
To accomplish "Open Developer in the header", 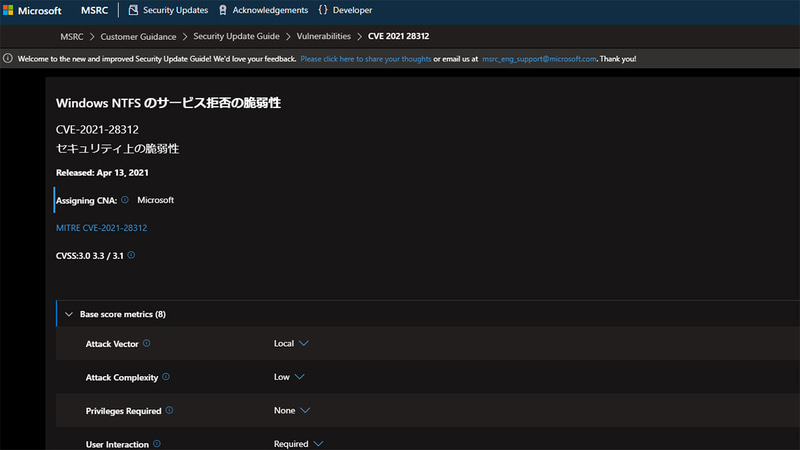I will pos(352,10).
